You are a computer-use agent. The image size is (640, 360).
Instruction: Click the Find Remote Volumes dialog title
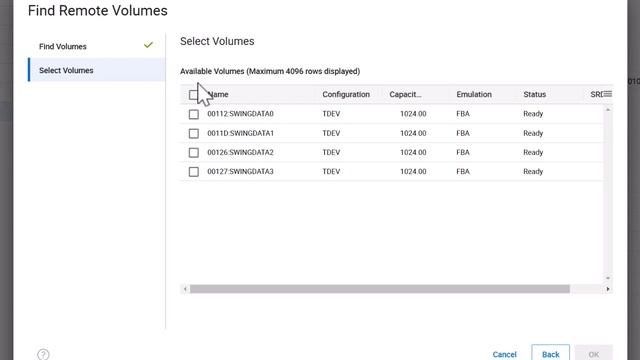98,11
